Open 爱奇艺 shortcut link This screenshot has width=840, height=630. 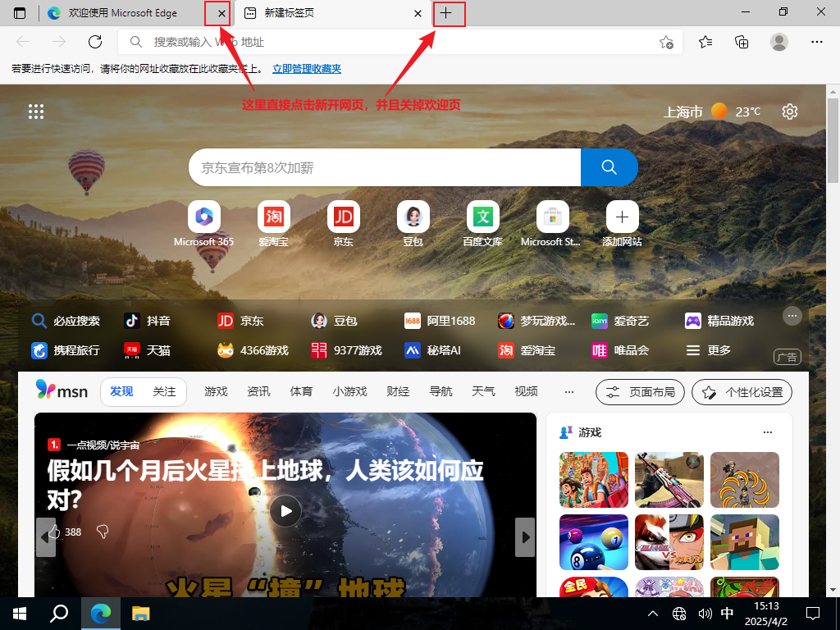click(620, 321)
